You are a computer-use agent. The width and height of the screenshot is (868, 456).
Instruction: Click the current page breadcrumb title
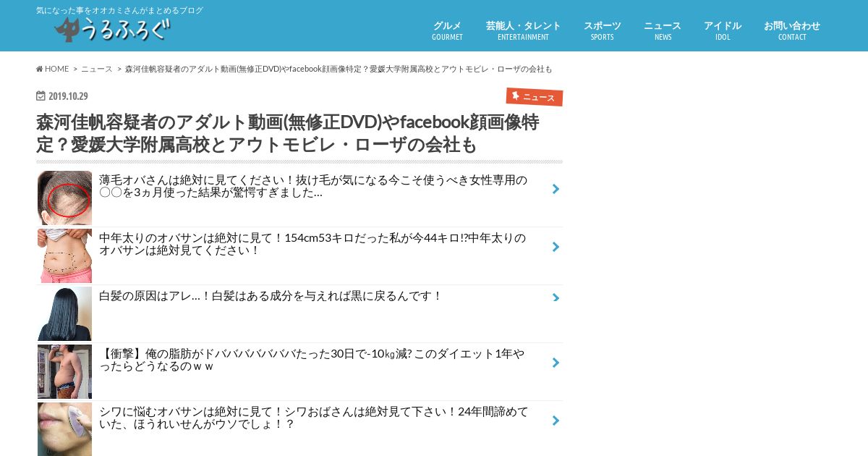(x=339, y=69)
